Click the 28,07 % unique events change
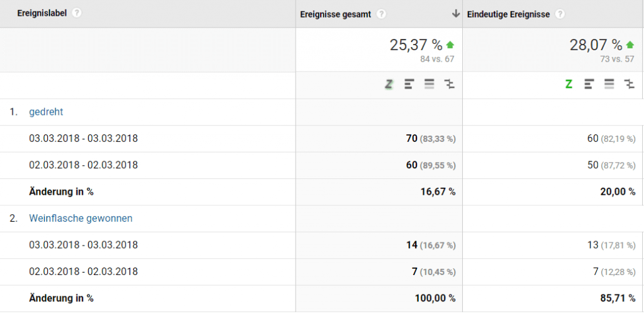Image resolution: width=644 pixels, height=314 pixels. click(x=595, y=45)
